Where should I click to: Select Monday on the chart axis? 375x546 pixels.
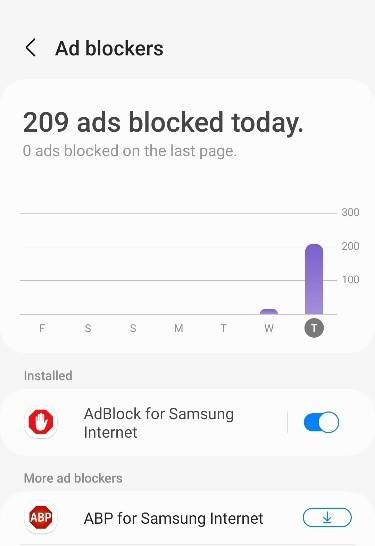[179, 328]
